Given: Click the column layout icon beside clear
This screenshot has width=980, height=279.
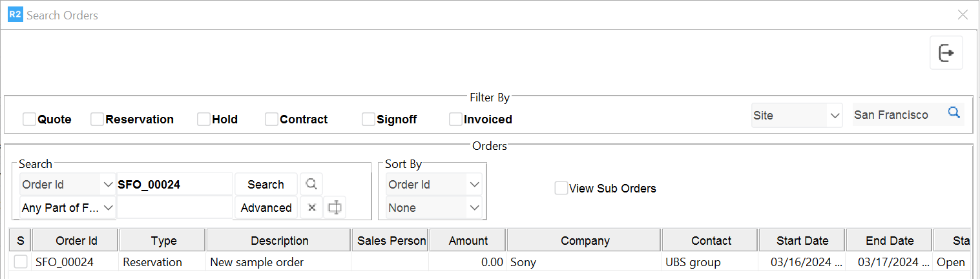Looking at the screenshot, I should (335, 207).
